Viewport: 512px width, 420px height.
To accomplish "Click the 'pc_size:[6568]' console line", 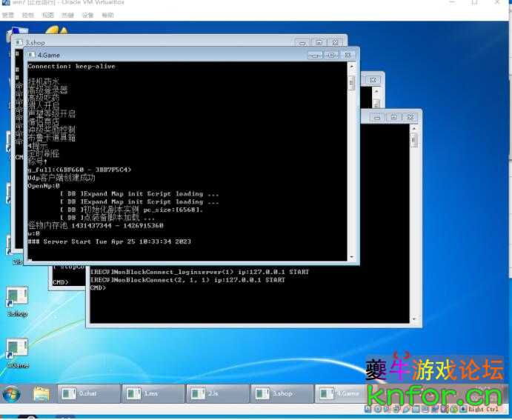I will 131,210.
